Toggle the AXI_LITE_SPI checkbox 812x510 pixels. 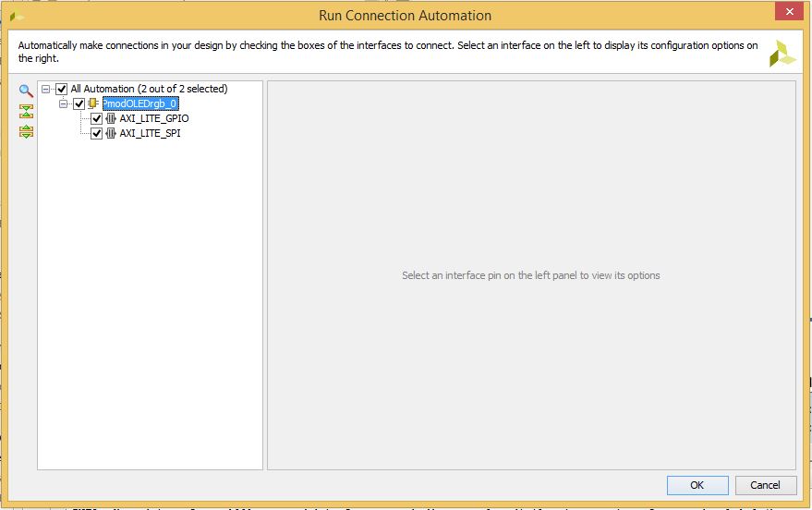click(x=96, y=134)
